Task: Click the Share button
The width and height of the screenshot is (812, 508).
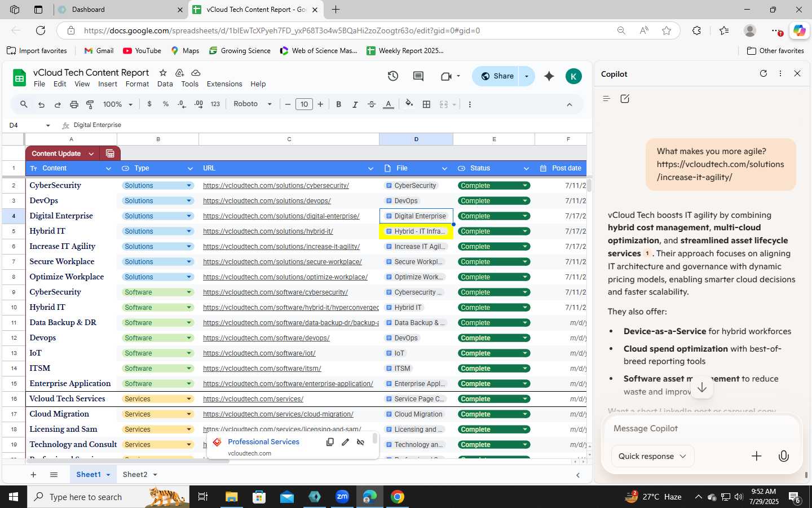Action: pyautogui.click(x=497, y=76)
